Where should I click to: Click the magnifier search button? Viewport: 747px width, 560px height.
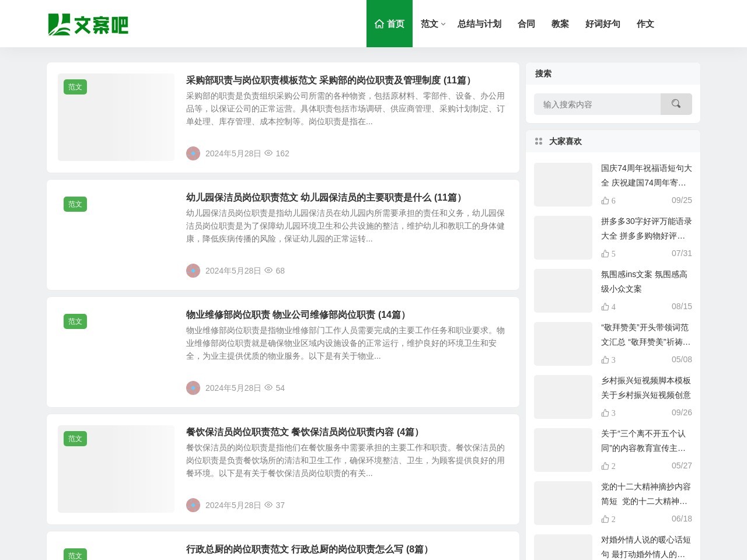676,104
